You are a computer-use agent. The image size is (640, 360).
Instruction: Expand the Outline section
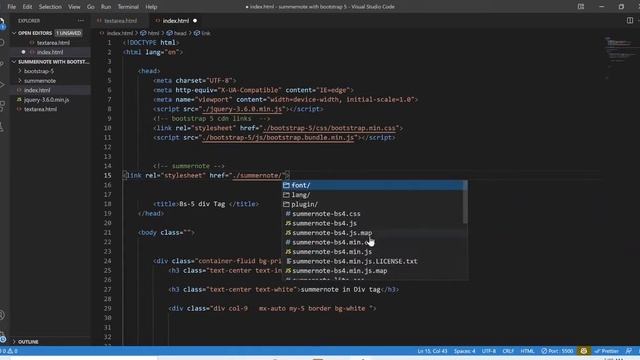(x=28, y=342)
